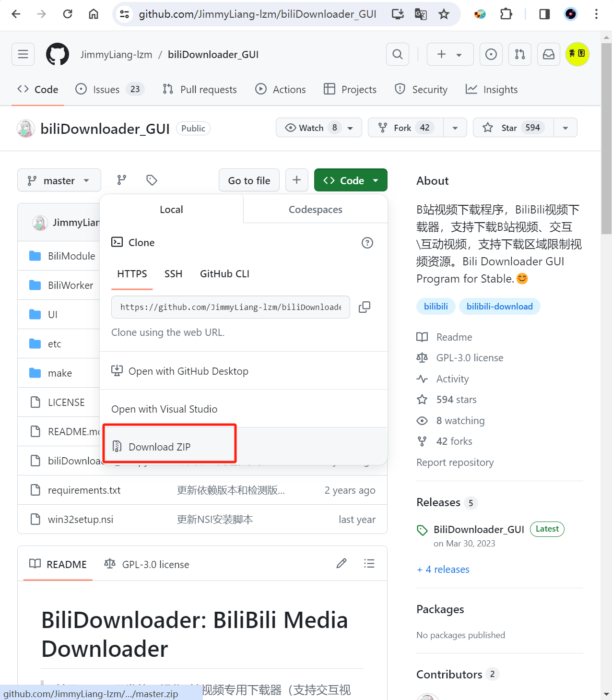Open the notifications inbox icon

click(x=549, y=54)
